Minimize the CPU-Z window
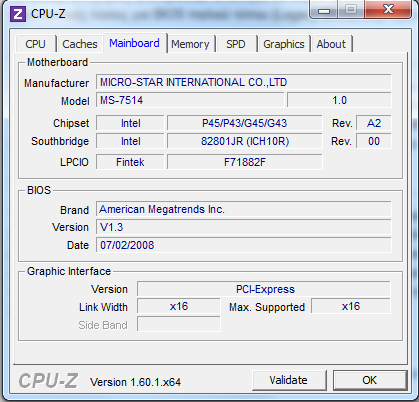This screenshot has width=419, height=402. pos(324,10)
